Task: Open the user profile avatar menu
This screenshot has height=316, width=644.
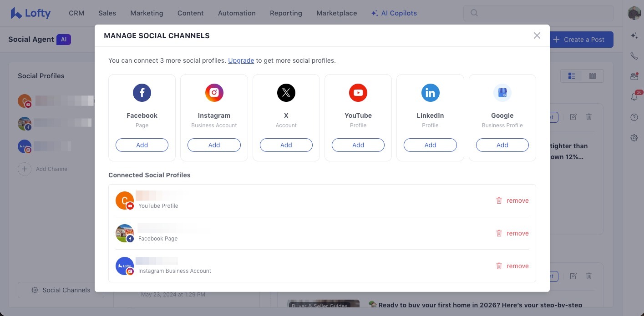Action: click(x=634, y=13)
